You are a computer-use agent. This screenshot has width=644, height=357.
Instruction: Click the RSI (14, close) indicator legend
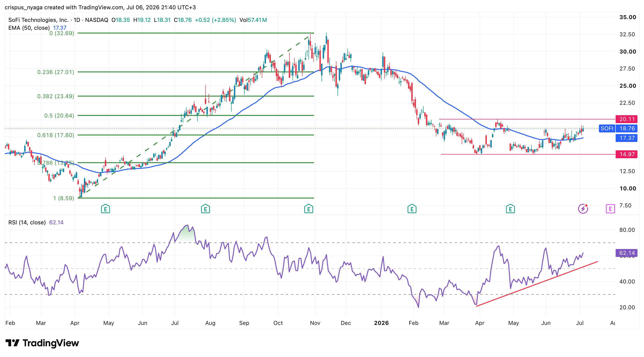[x=36, y=222]
